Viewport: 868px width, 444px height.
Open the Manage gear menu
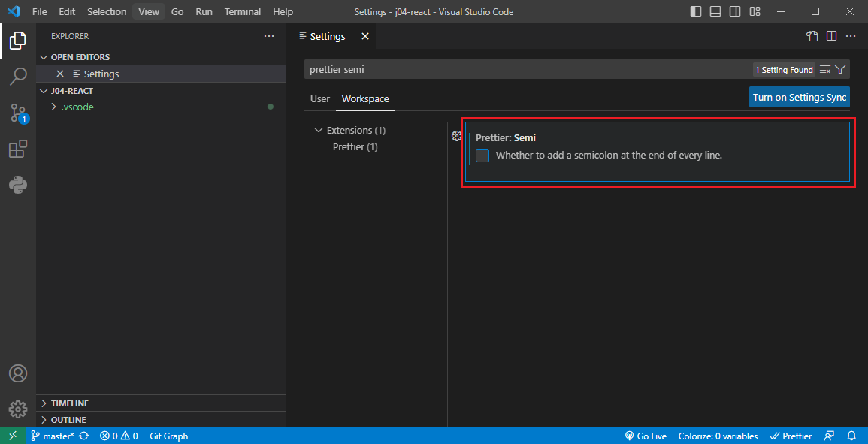point(18,409)
